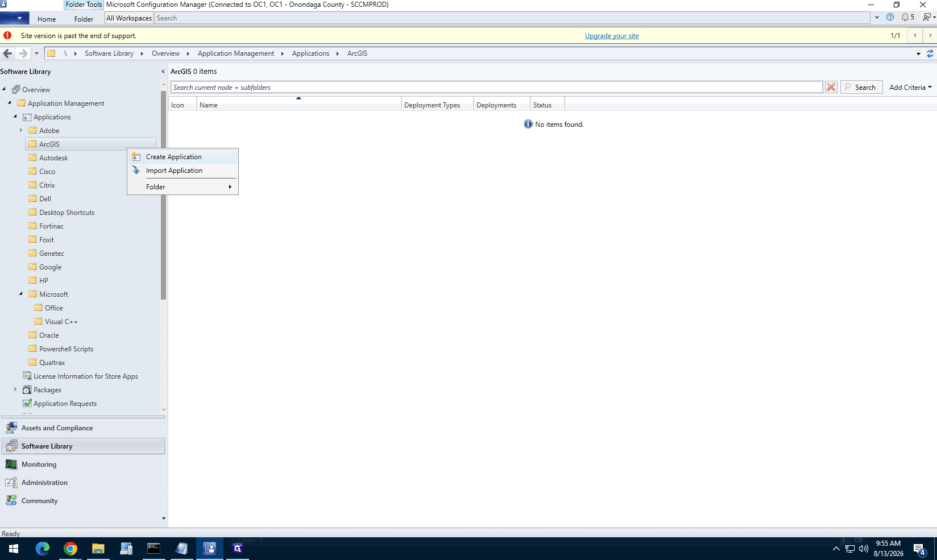Switch to the Home ribbon tab
This screenshot has height=560, width=937.
(47, 19)
